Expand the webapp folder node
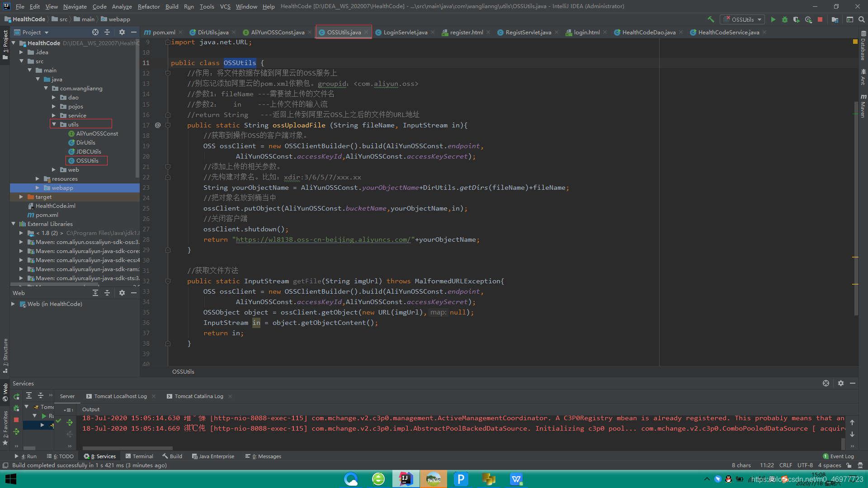The height and width of the screenshot is (488, 868). point(38,188)
